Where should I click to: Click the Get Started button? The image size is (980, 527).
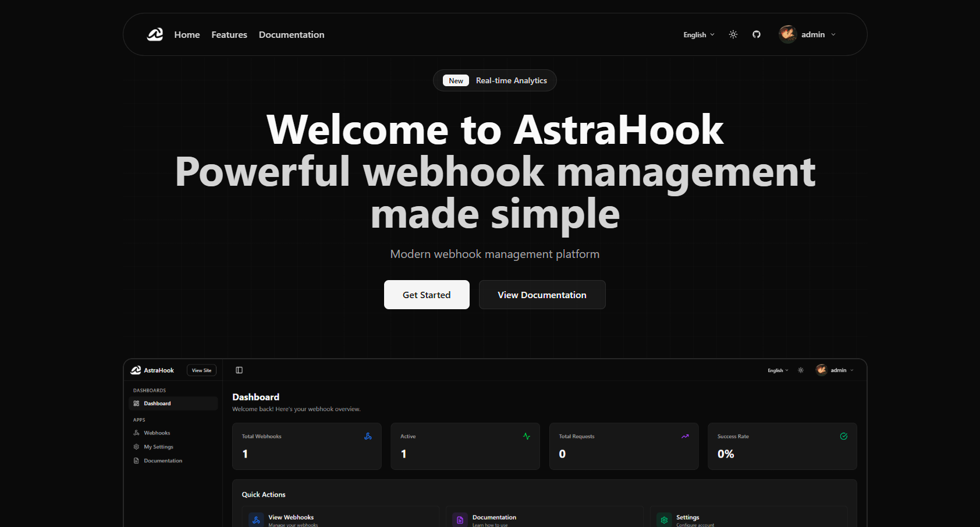pos(426,295)
